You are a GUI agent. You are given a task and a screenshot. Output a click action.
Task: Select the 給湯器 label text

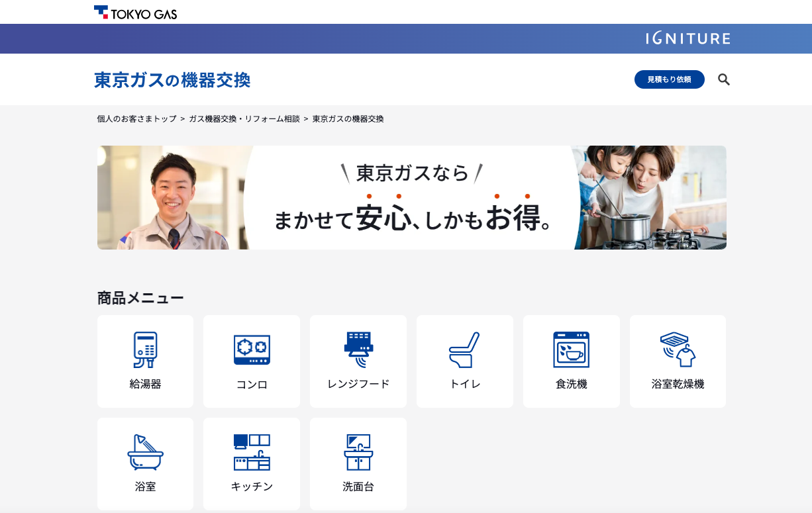[x=145, y=383]
